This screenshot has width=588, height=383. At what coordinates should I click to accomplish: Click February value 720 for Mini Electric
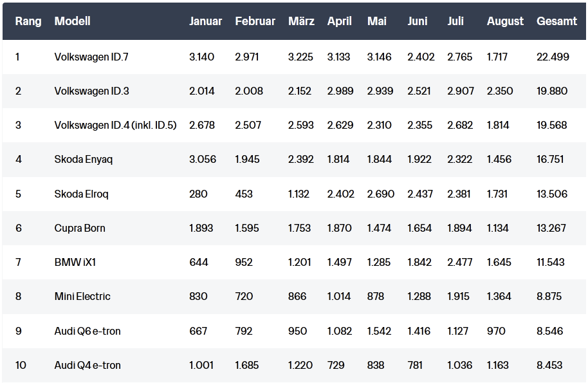(x=244, y=296)
